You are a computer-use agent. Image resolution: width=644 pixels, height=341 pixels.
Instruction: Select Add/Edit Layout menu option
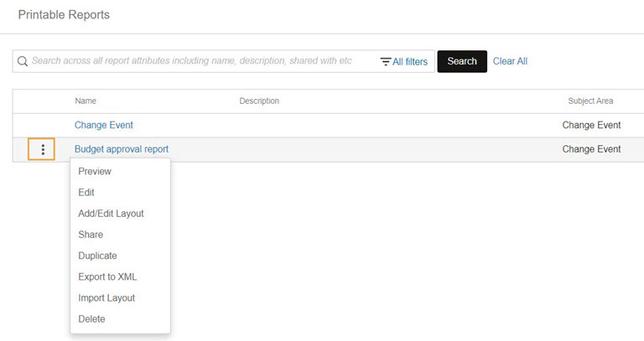click(111, 214)
